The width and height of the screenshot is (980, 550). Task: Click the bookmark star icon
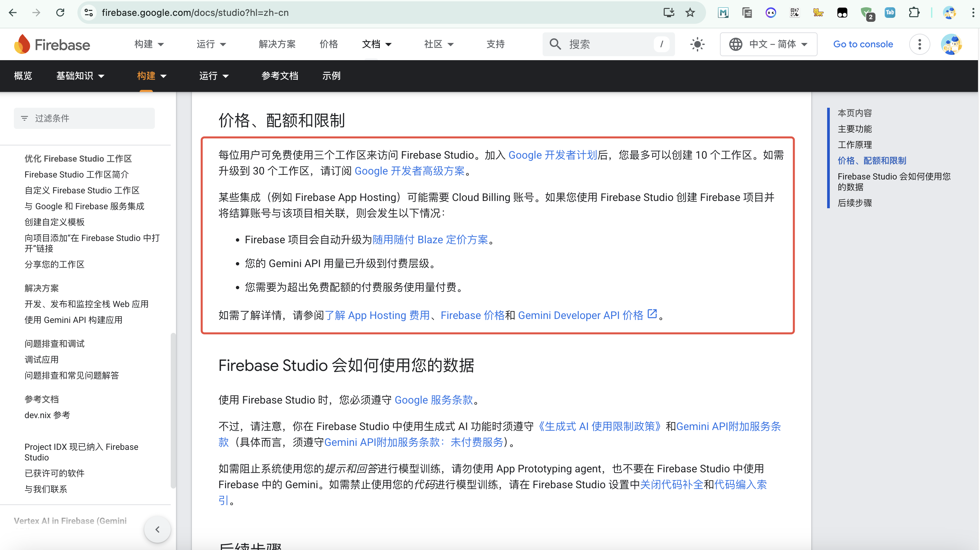coord(690,13)
